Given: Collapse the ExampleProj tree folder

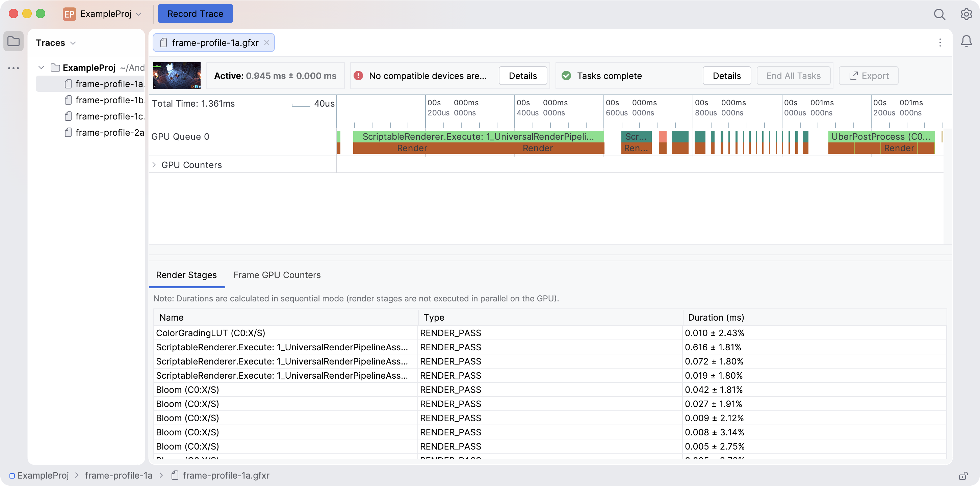Looking at the screenshot, I should tap(41, 68).
